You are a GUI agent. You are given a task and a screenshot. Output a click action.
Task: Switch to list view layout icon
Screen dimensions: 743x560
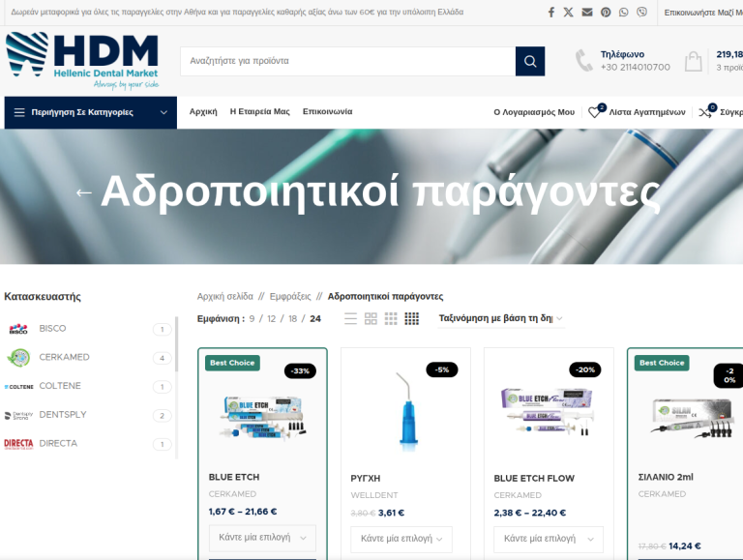[x=350, y=318]
